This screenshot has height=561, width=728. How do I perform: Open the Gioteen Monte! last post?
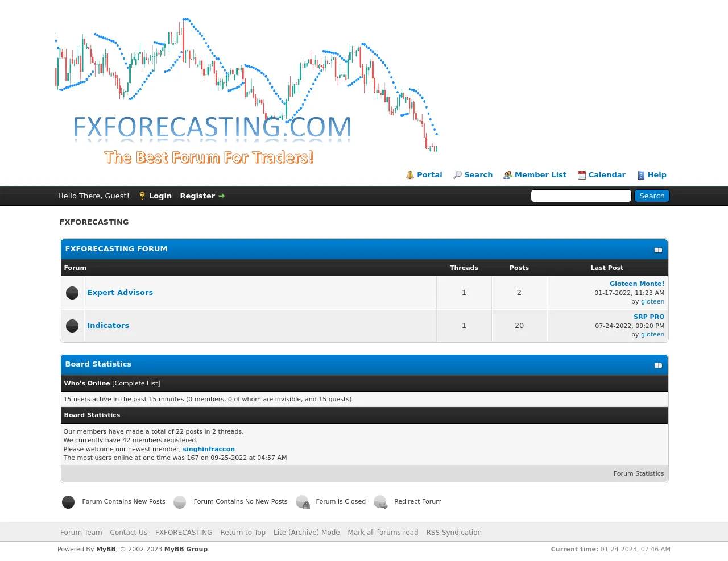[x=637, y=284]
